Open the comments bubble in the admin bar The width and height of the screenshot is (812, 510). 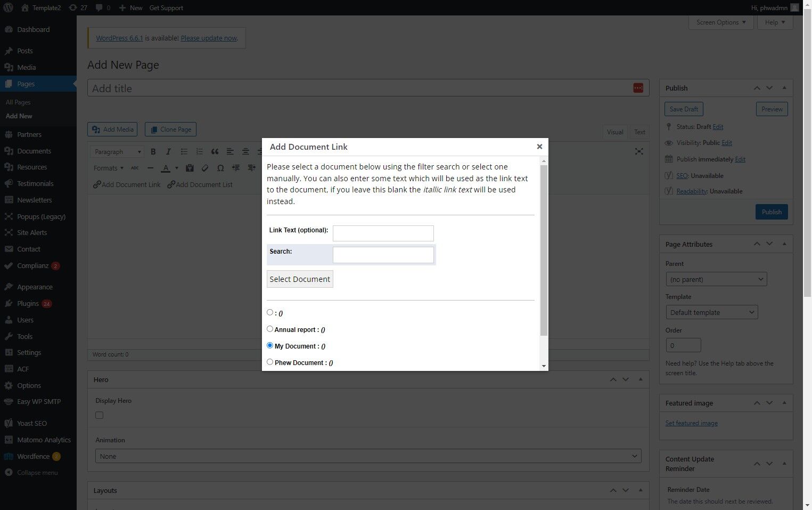(x=103, y=7)
